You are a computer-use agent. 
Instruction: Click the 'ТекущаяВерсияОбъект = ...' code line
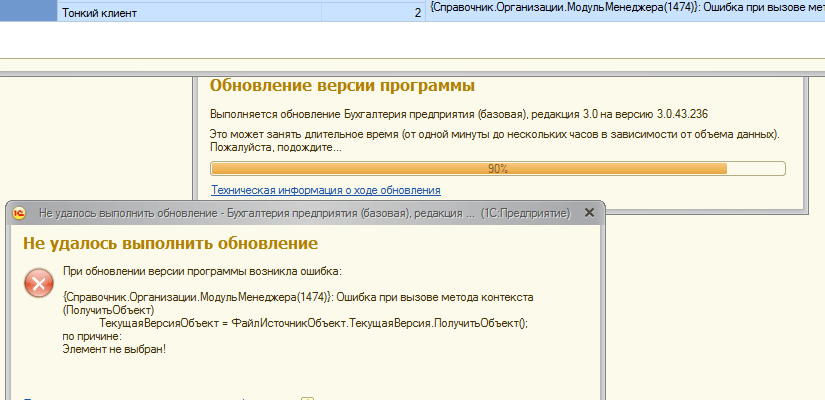coord(313,323)
